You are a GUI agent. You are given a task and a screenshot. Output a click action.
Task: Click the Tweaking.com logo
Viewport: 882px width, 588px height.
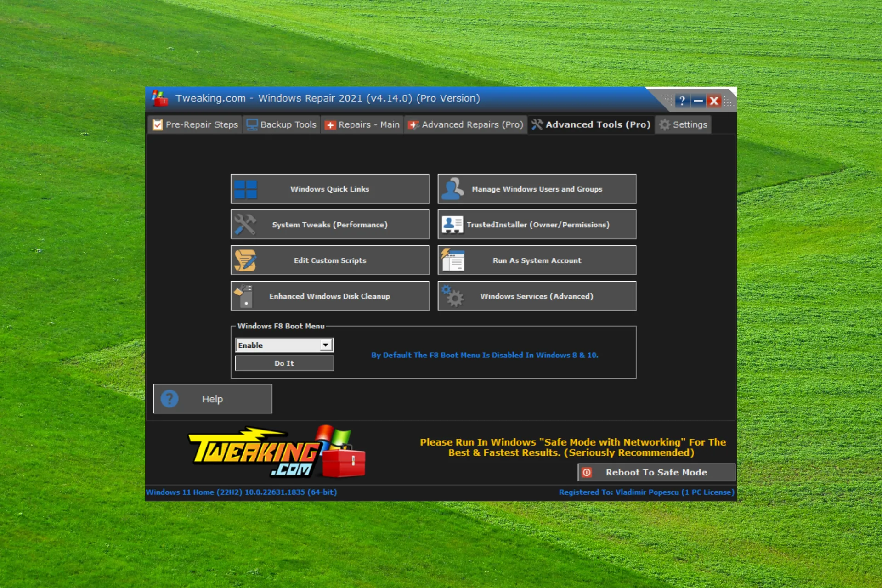point(277,452)
